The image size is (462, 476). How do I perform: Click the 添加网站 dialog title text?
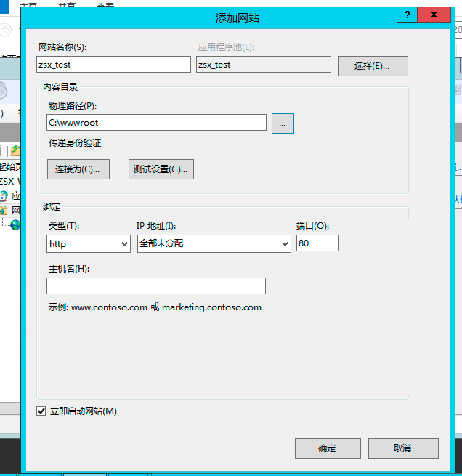(238, 18)
